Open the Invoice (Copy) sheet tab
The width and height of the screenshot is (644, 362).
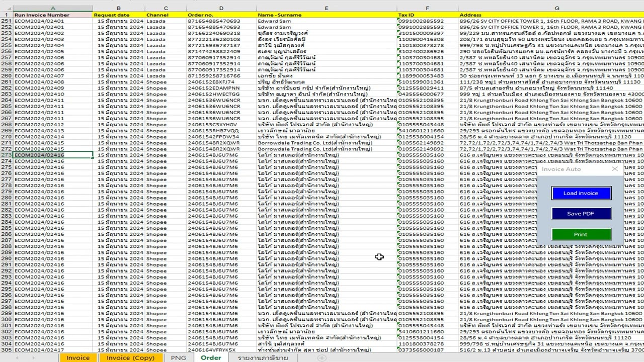130,357
